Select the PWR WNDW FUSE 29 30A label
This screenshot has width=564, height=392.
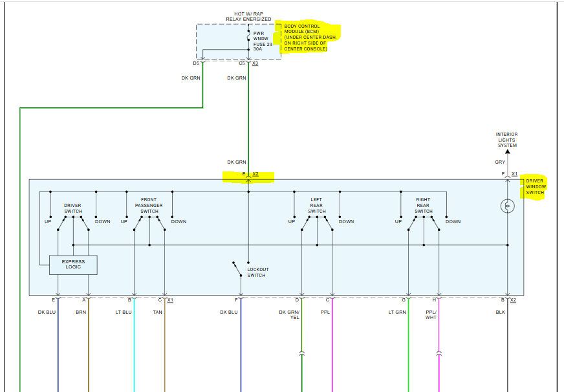[x=263, y=41]
